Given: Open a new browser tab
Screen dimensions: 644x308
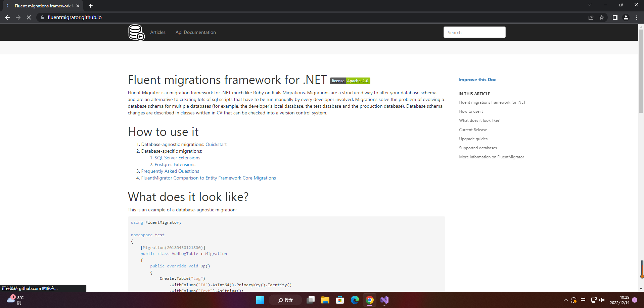Looking at the screenshot, I should (x=91, y=6).
